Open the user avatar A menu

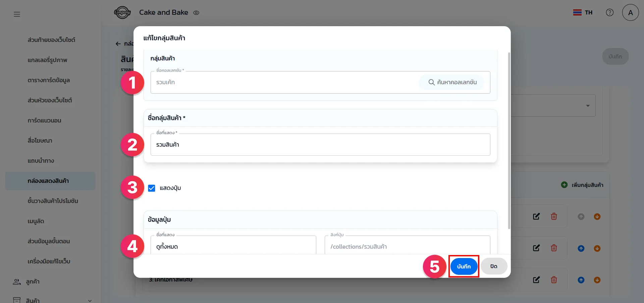click(x=630, y=12)
